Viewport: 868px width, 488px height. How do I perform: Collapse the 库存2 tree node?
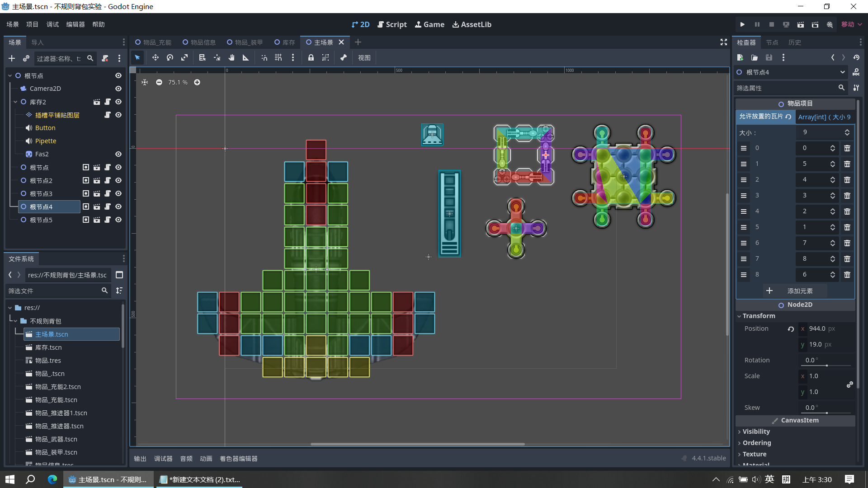click(x=15, y=102)
